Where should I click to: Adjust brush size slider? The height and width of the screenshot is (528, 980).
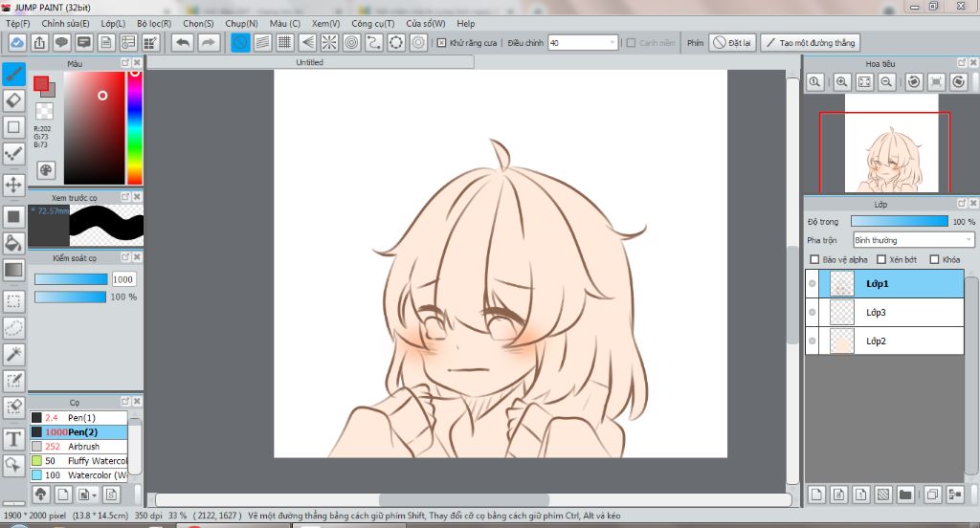(71, 279)
